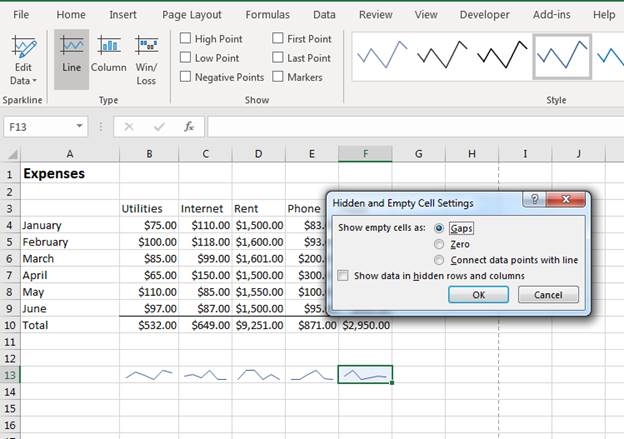Enable the First Point checkbox
This screenshot has height=439, width=624.
pos(277,38)
